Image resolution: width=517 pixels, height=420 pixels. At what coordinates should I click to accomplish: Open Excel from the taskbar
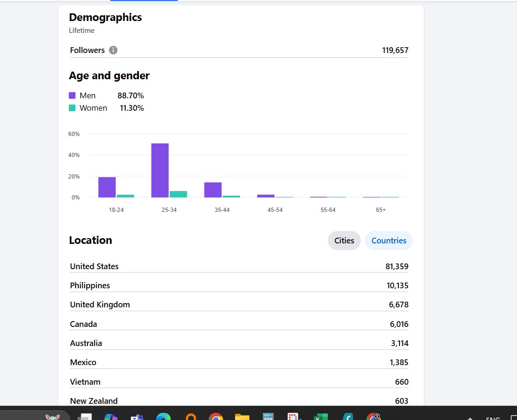321,417
